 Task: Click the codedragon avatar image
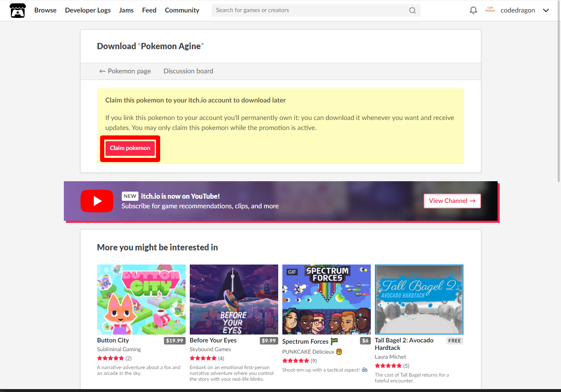tap(490, 10)
